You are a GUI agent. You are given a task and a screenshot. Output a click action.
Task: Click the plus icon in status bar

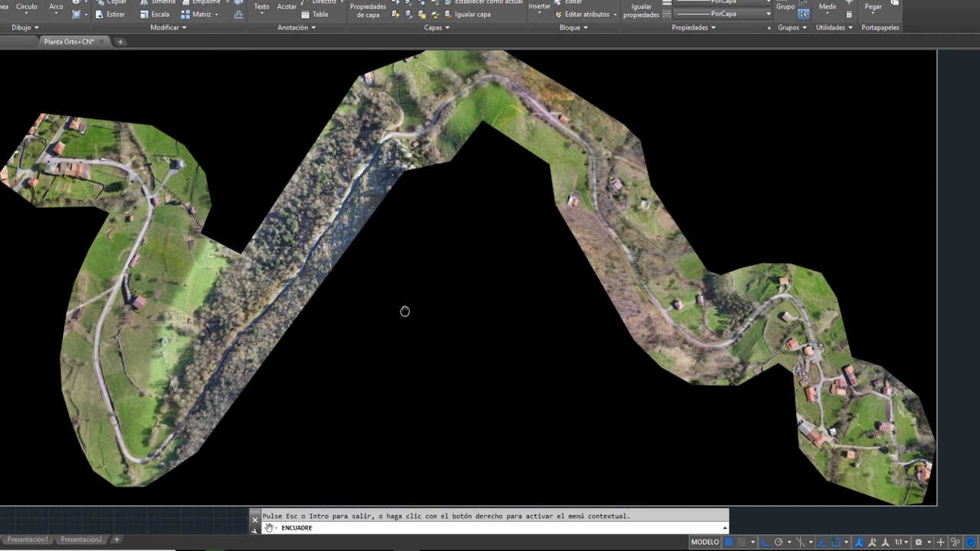pos(941,542)
